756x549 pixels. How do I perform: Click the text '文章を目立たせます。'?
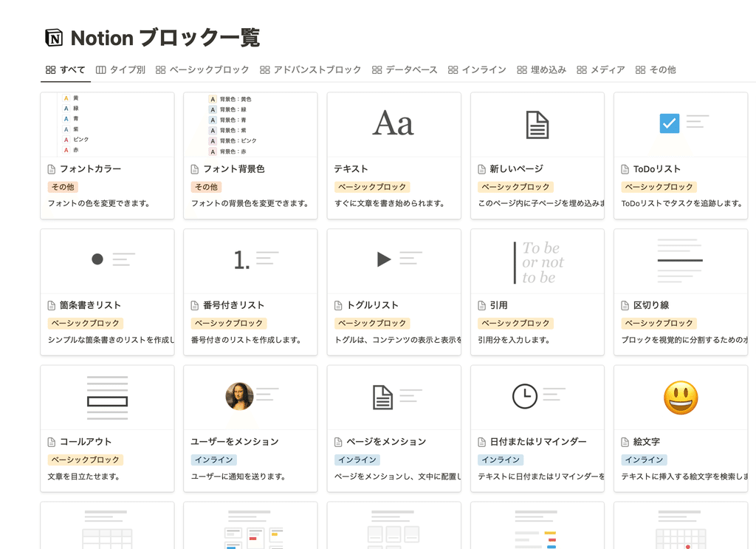[x=83, y=477]
